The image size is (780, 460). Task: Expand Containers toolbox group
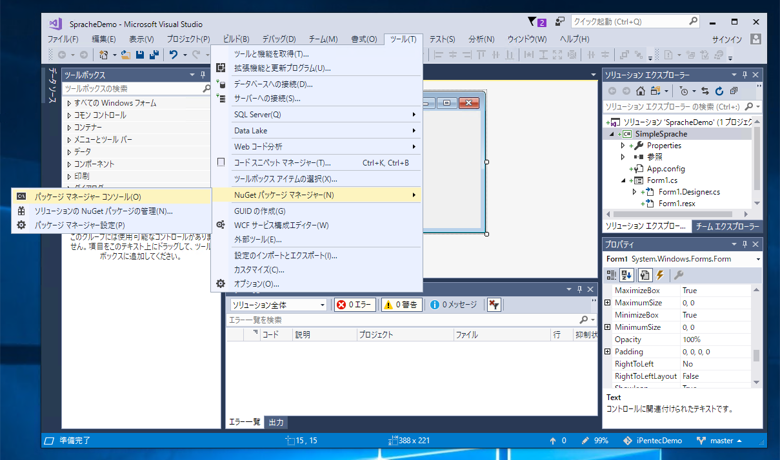coord(69,127)
